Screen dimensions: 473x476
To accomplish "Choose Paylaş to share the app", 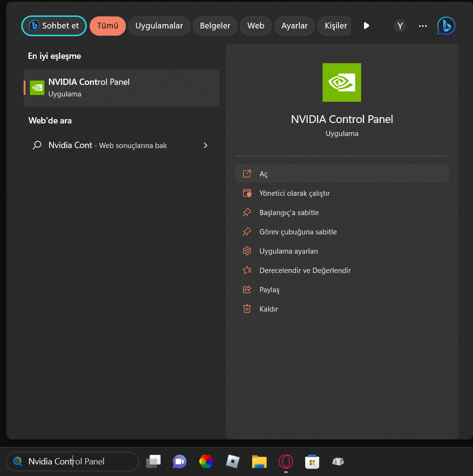I will 342,290.
